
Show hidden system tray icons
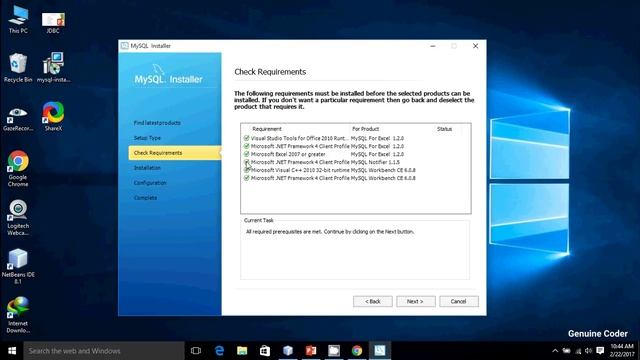(x=555, y=351)
